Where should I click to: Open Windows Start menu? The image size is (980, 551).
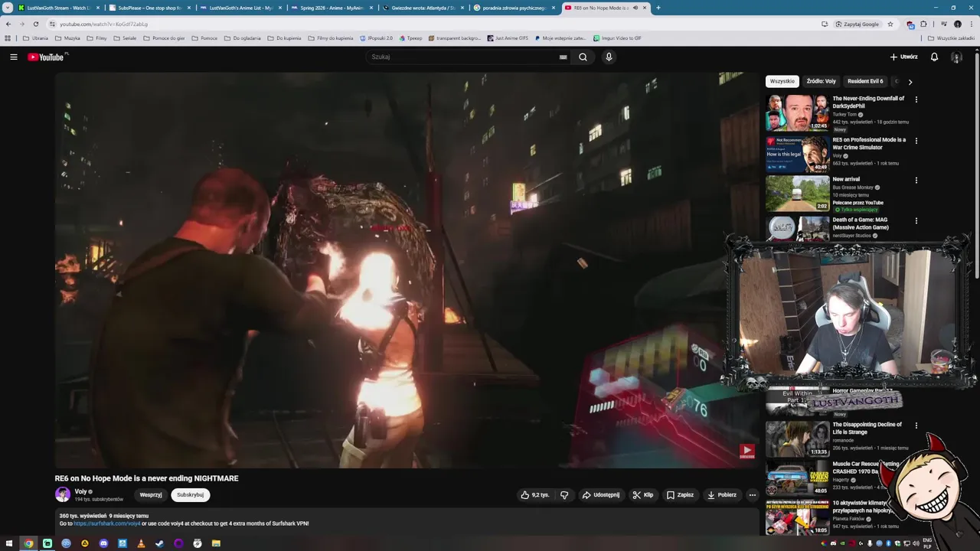pos(9,543)
